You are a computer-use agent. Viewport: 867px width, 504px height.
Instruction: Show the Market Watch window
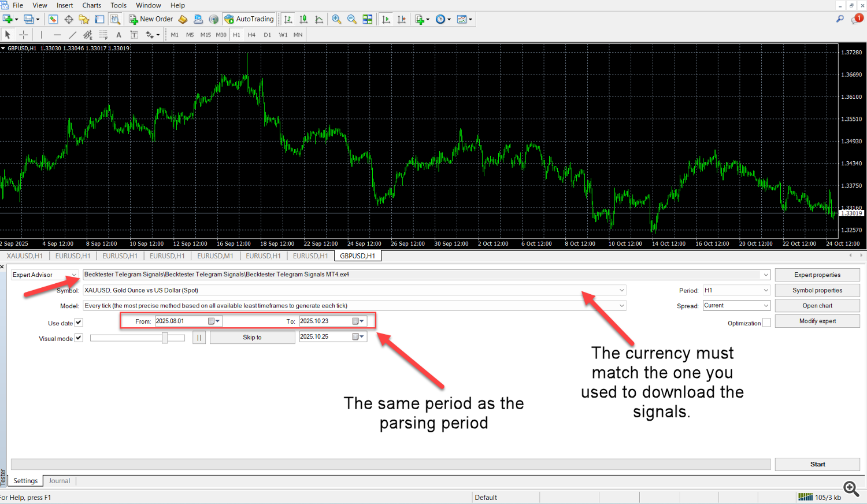tap(53, 19)
